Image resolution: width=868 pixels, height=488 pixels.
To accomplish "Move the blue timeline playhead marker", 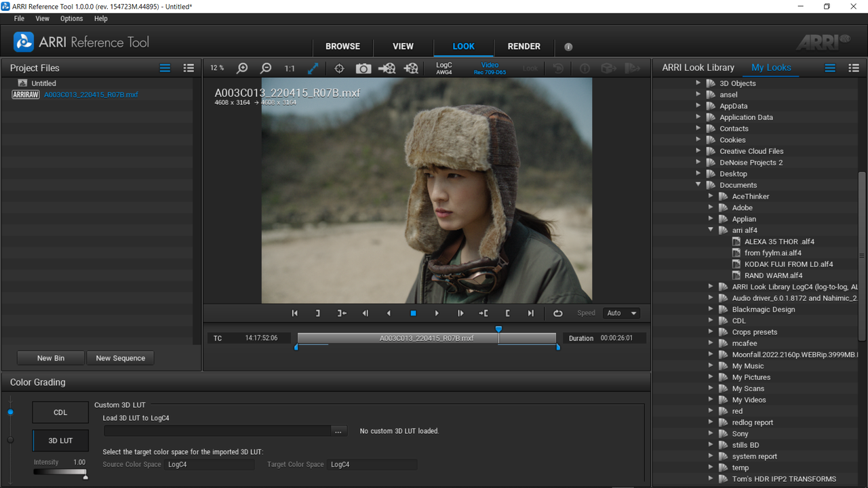I will [x=498, y=329].
